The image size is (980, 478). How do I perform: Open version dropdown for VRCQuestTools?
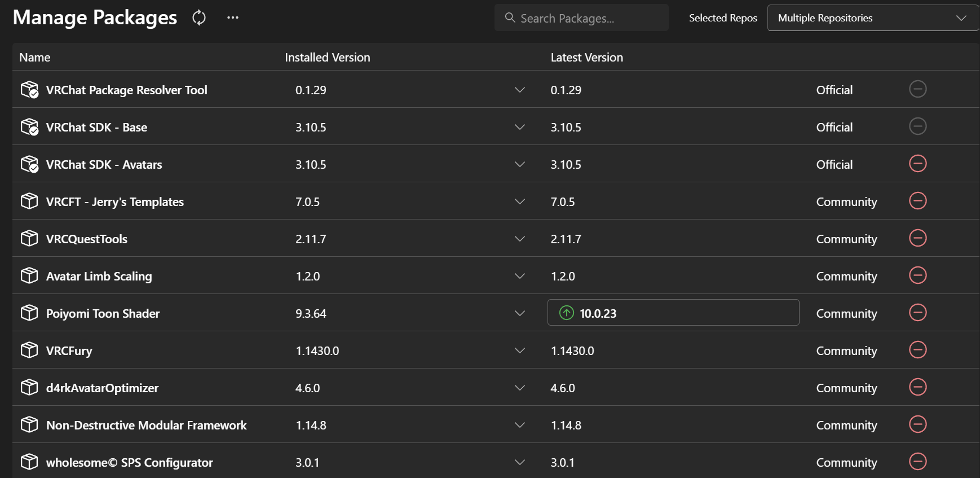coord(520,239)
